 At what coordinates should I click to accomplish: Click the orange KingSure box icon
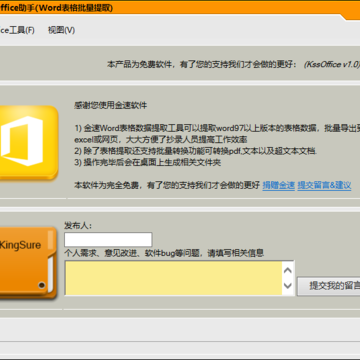[28, 262]
